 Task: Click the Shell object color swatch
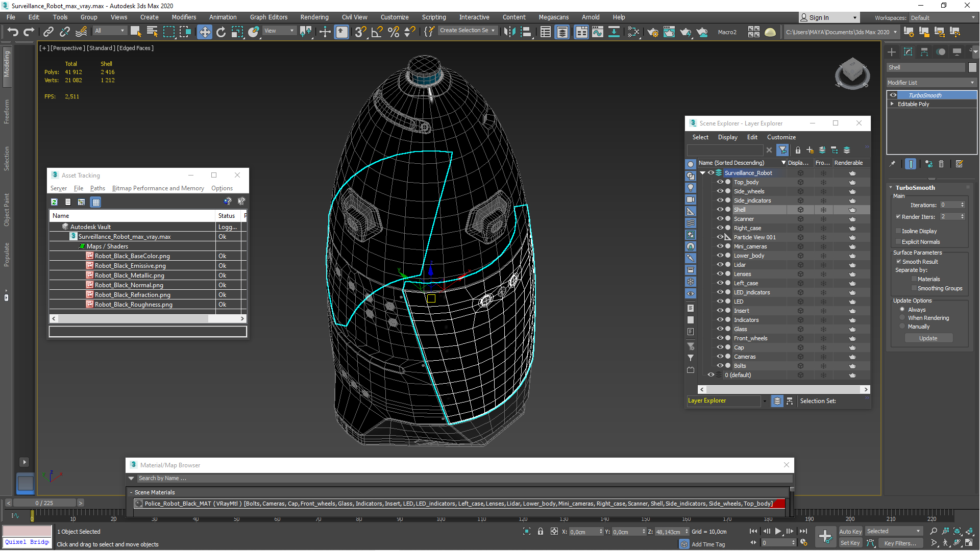pyautogui.click(x=972, y=67)
